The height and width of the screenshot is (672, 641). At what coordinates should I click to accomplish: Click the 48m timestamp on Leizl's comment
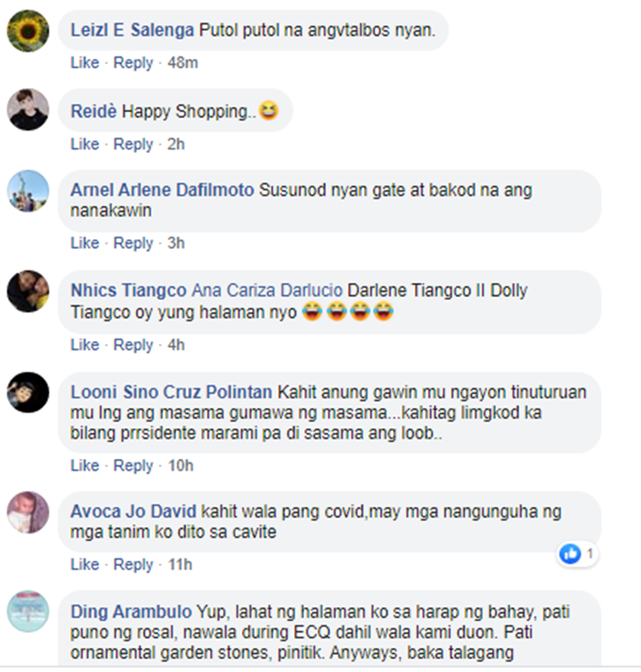coord(183,62)
